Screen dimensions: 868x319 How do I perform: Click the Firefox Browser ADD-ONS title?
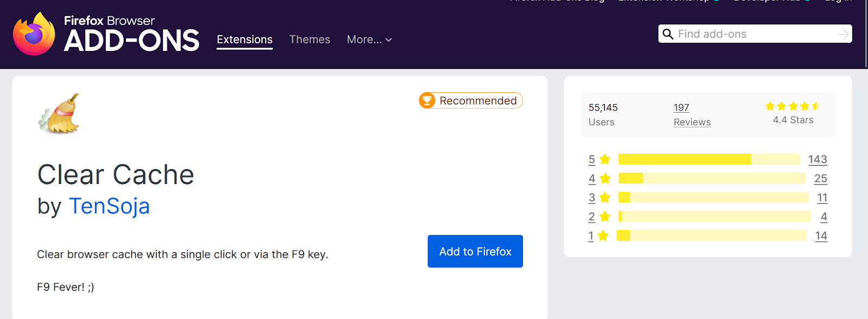(x=132, y=34)
